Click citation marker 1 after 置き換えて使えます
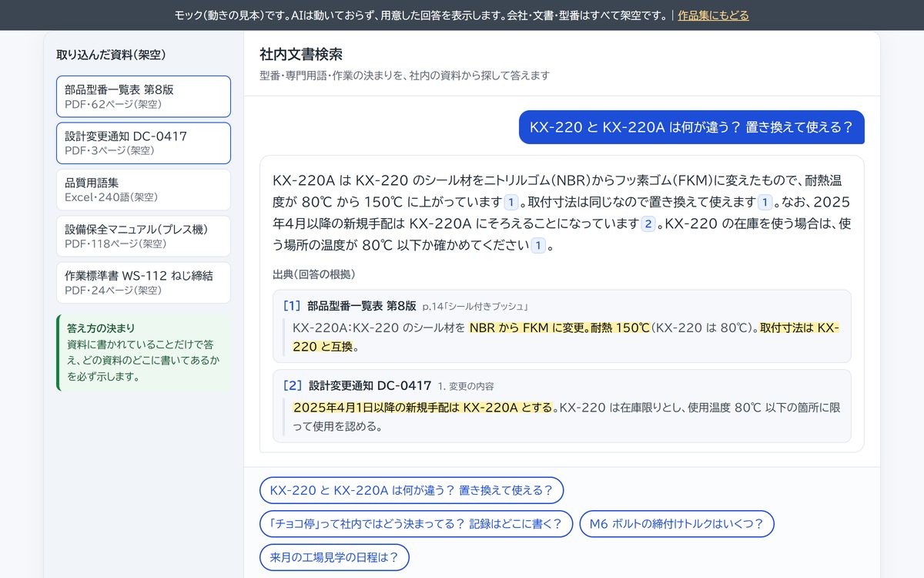Screen dimensions: 924x578 (765, 203)
